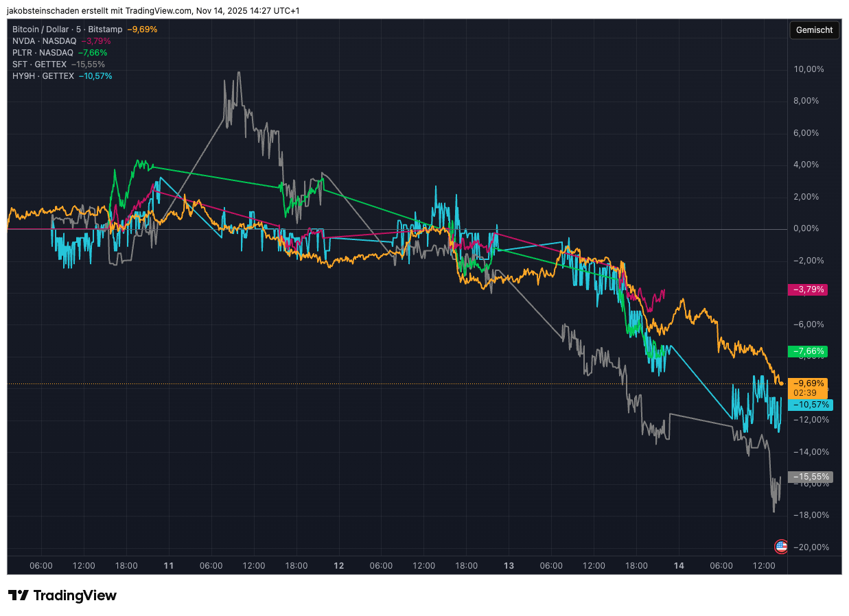Click the jakobsteinschaden TradingView.com header text

153,10
